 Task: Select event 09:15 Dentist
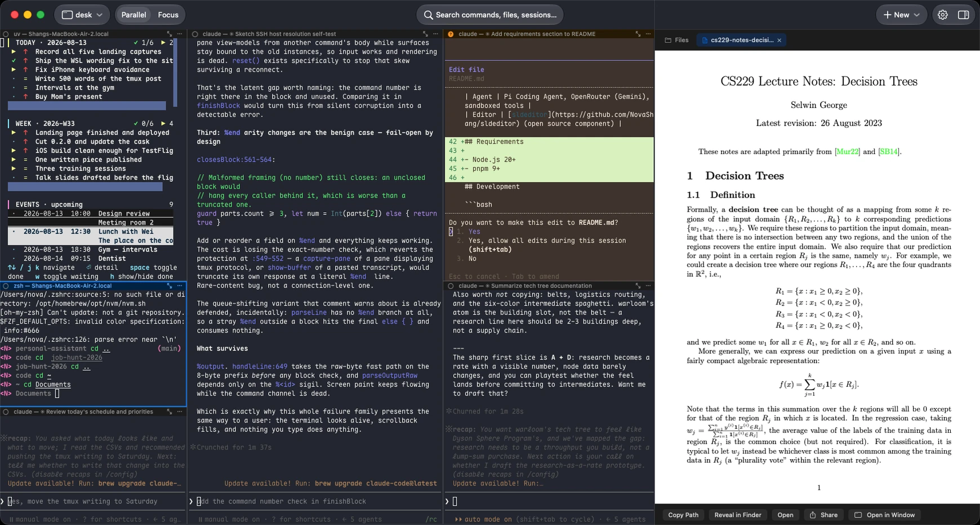pyautogui.click(x=91, y=258)
